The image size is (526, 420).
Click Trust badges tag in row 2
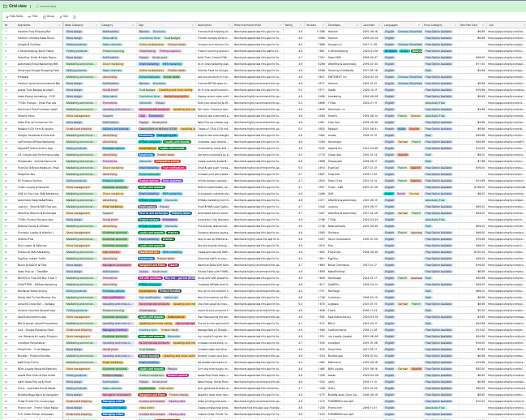pyautogui.click(x=172, y=38)
